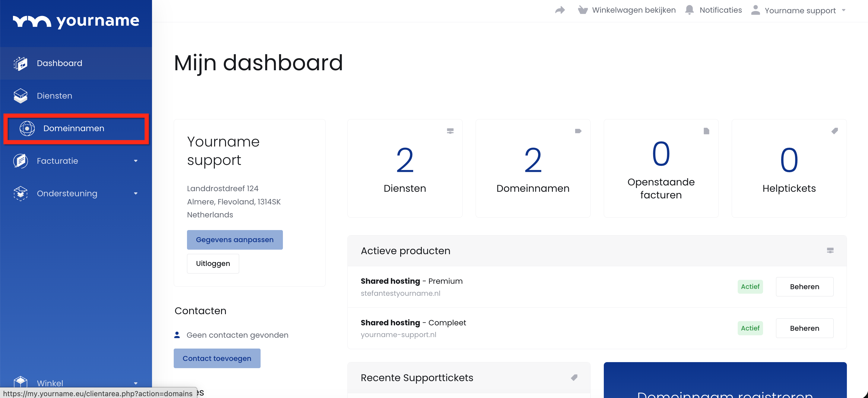868x398 pixels.
Task: Open the Notificaties menu
Action: [721, 10]
